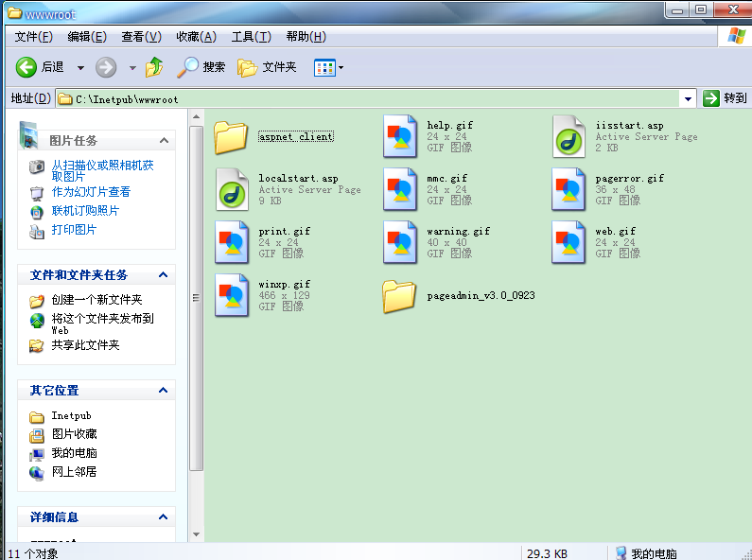Collapse the 文件和文件夹任务 panel
Viewport: 752px width, 560px height.
[x=163, y=275]
